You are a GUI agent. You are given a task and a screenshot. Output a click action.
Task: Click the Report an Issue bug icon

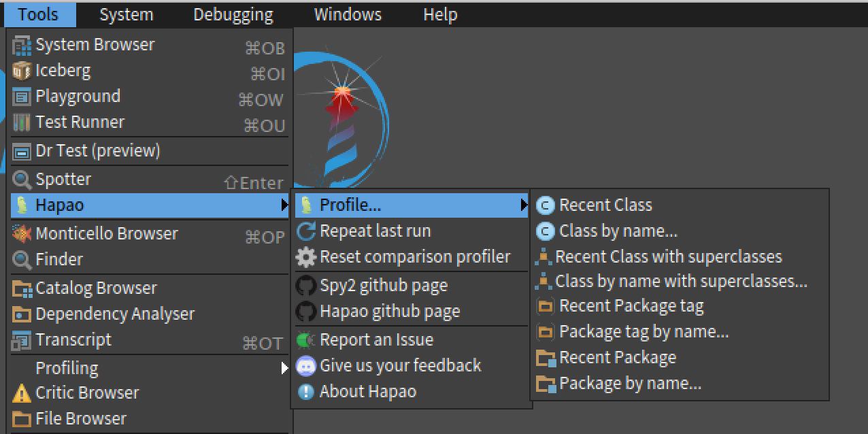tap(307, 340)
